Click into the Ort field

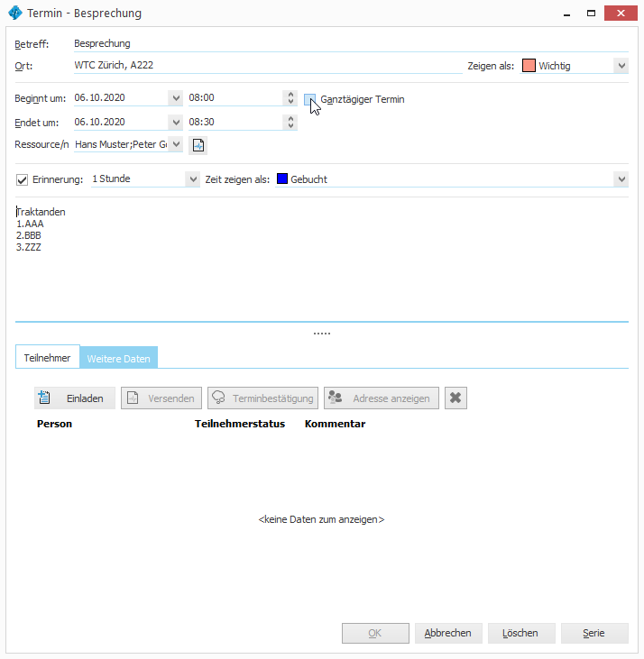click(x=268, y=66)
